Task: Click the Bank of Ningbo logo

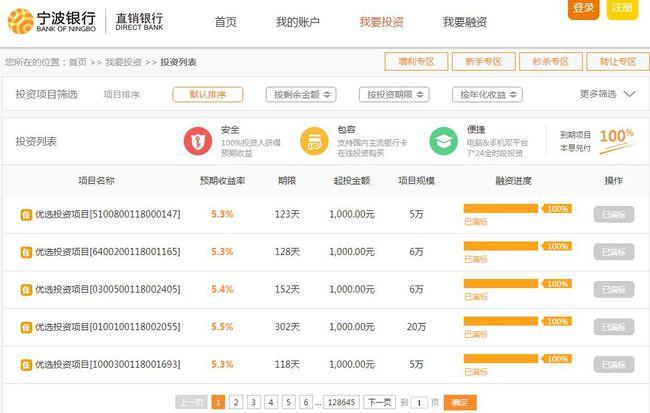Action: coord(52,21)
